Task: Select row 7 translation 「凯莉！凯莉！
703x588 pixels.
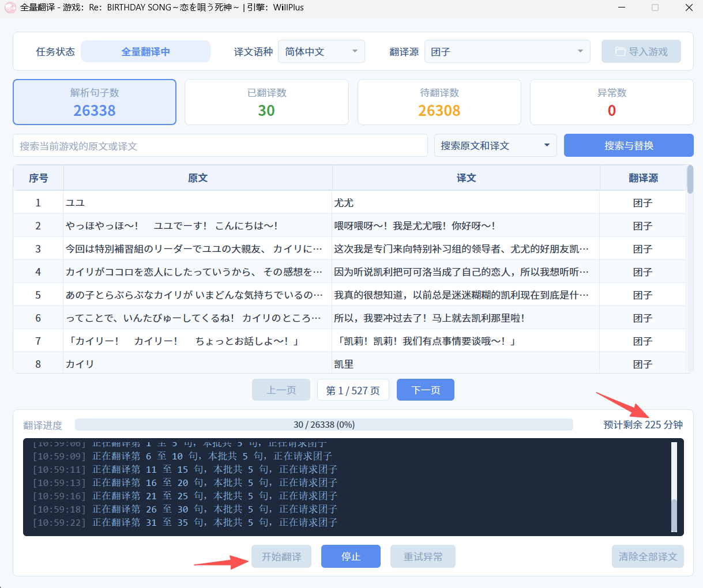Action: click(x=466, y=341)
